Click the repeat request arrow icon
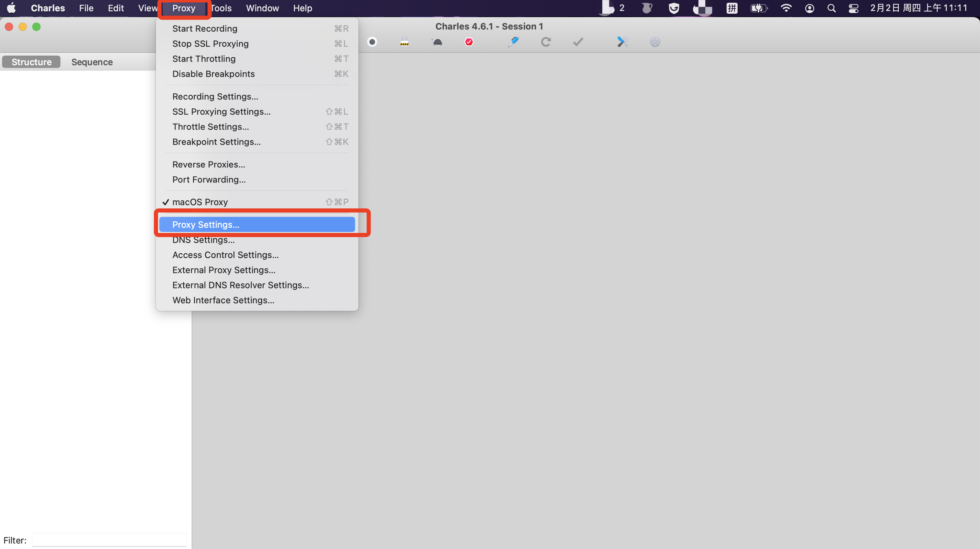Viewport: 980px width, 549px height. click(546, 42)
